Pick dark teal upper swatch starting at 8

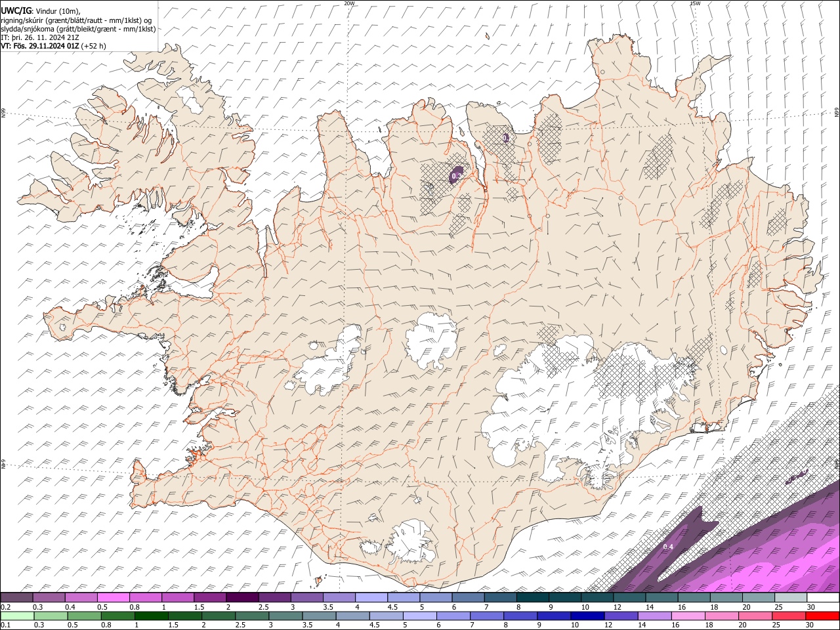click(x=532, y=598)
